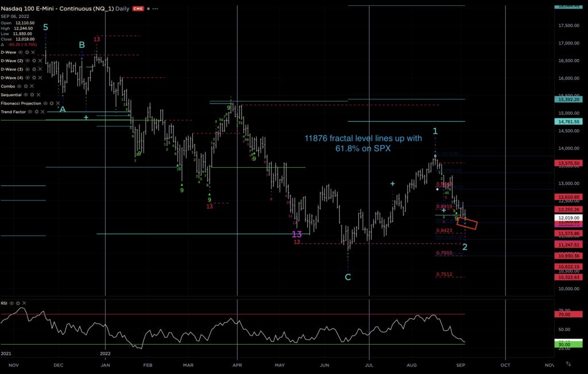
Task: Hide the Sequential indicator via eye icon
Action: point(26,95)
